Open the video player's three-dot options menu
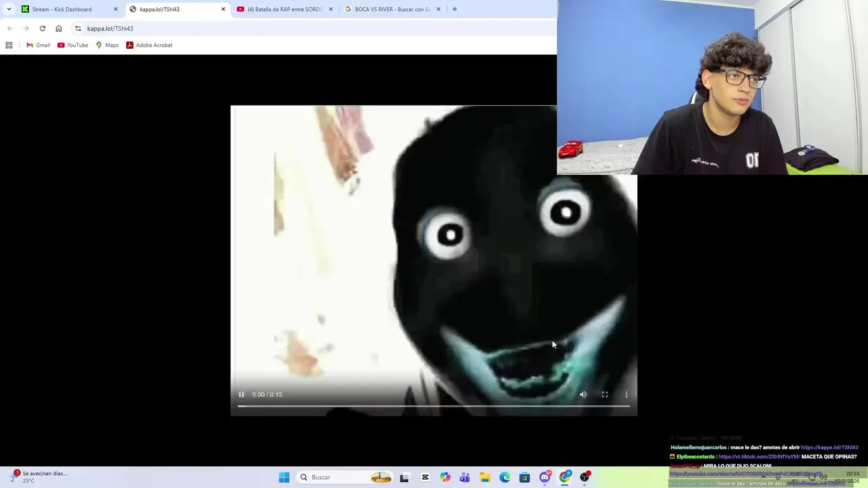This screenshot has height=488, width=868. coord(627,394)
